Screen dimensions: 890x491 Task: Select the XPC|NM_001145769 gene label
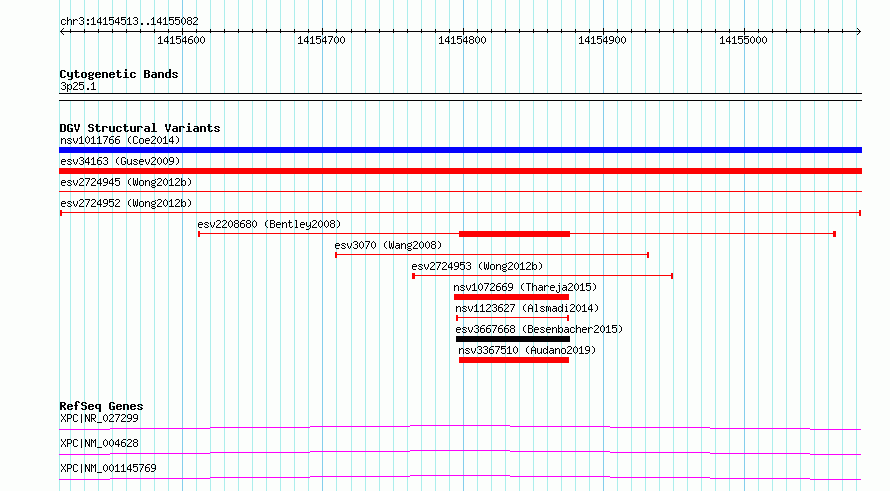click(108, 468)
